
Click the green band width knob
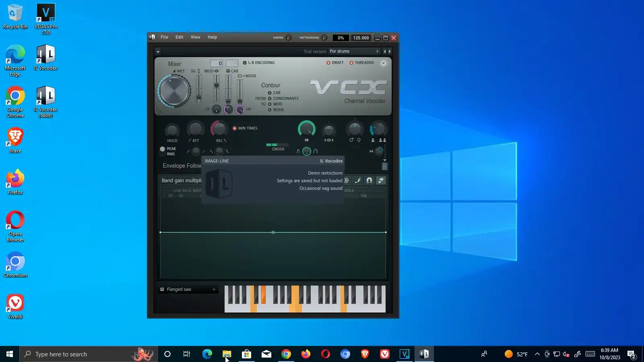(x=306, y=129)
